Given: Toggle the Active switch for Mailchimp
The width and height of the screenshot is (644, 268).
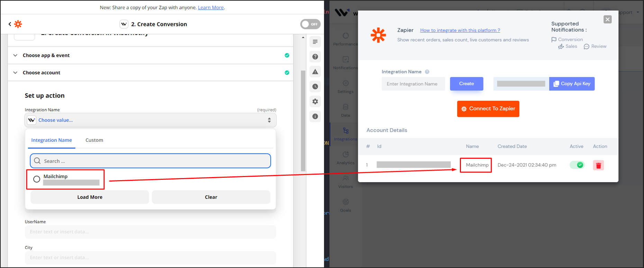Looking at the screenshot, I should point(577,165).
